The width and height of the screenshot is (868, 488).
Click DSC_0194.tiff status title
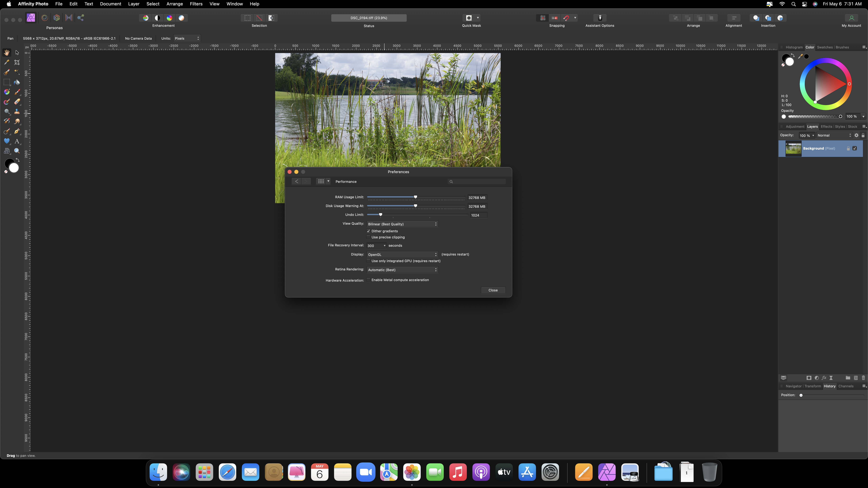(369, 18)
